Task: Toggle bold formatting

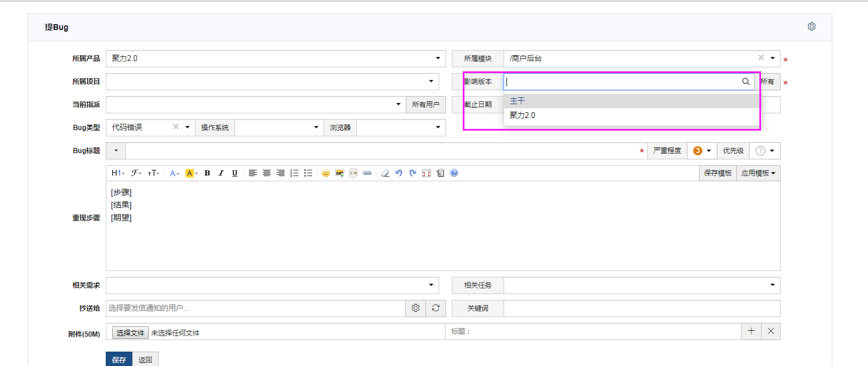Action: tap(208, 173)
